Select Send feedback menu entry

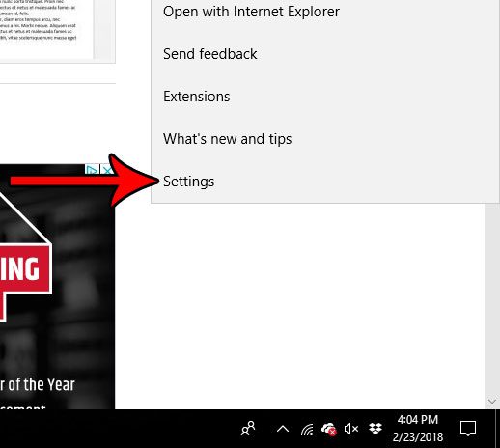pyautogui.click(x=325, y=54)
